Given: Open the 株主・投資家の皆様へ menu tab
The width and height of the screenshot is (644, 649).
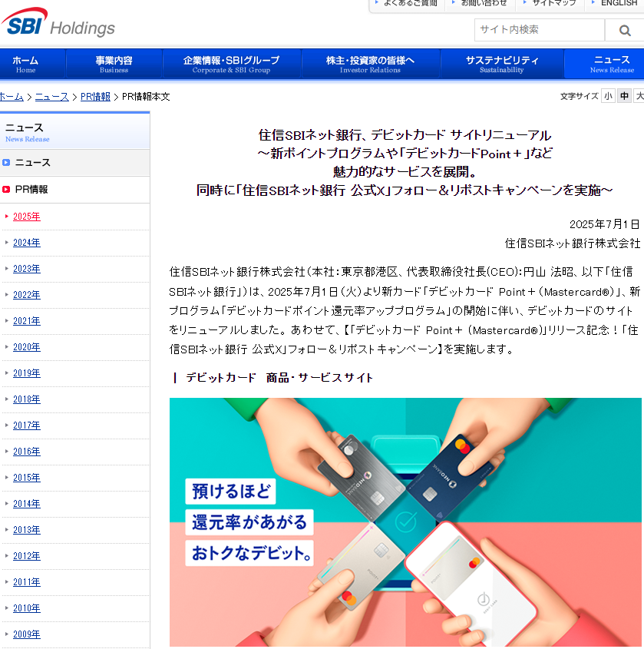Looking at the screenshot, I should click(370, 65).
